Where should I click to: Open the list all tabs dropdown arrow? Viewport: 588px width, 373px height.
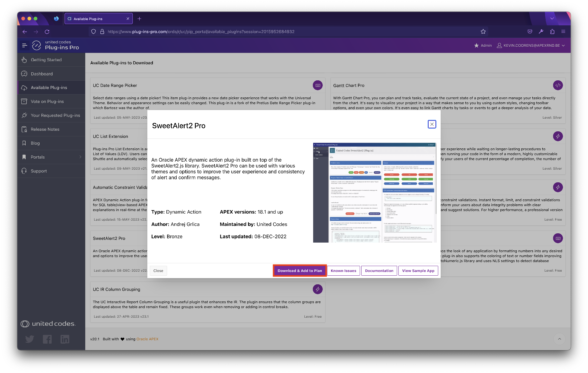coord(552,19)
